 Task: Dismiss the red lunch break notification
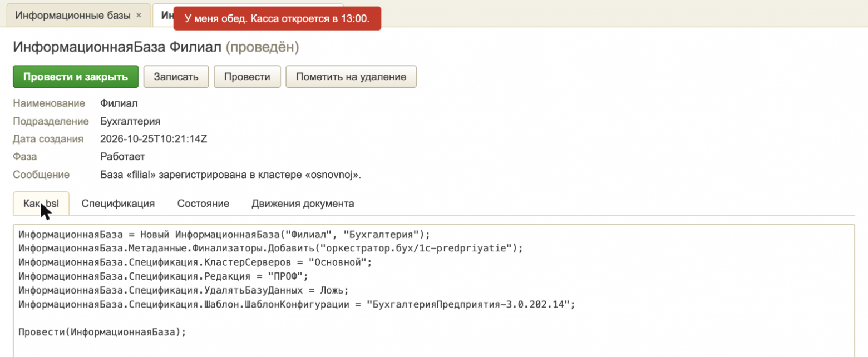point(277,18)
